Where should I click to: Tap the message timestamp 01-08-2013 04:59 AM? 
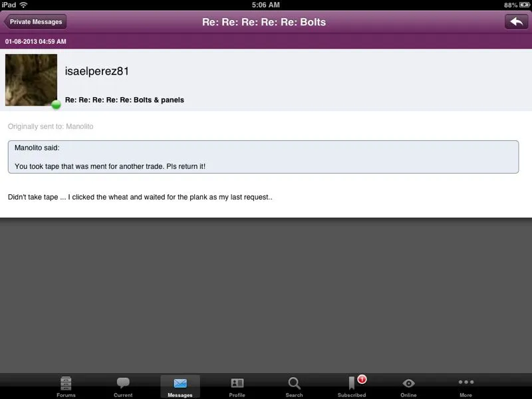pos(36,42)
